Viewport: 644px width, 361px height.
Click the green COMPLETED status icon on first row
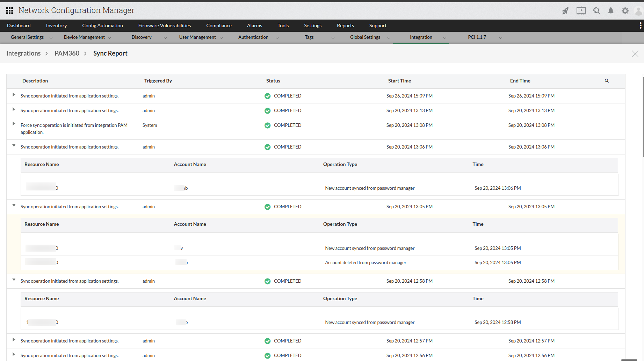[267, 96]
